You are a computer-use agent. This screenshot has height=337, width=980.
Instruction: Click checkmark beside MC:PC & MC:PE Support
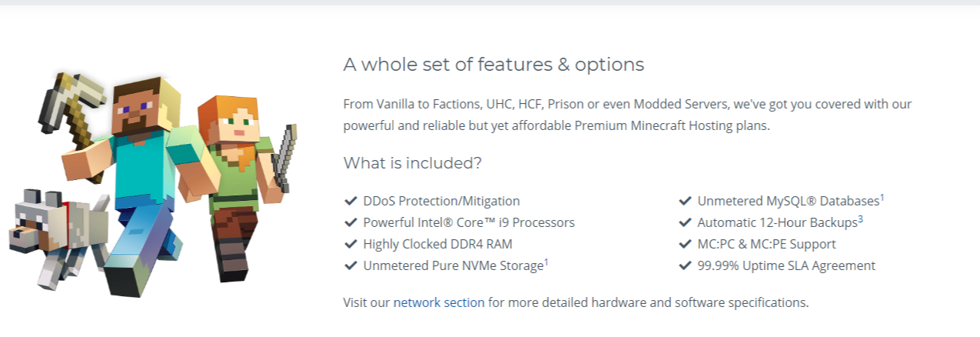tap(684, 244)
